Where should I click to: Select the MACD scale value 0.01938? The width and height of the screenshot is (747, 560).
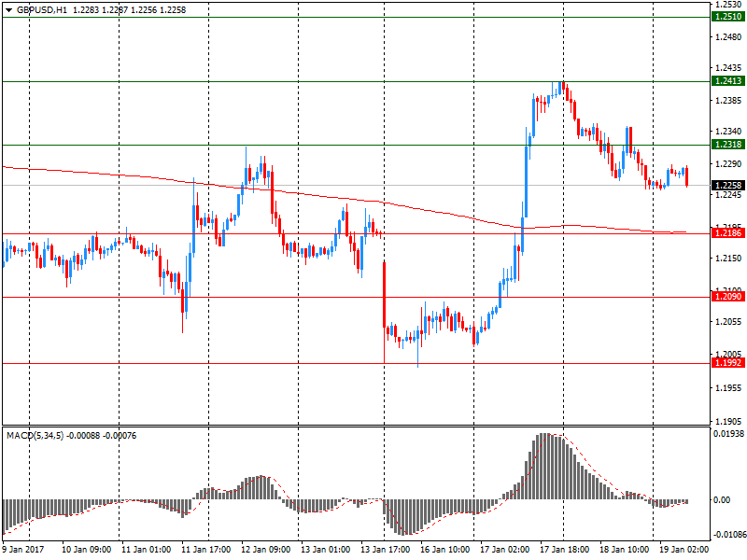(x=728, y=434)
